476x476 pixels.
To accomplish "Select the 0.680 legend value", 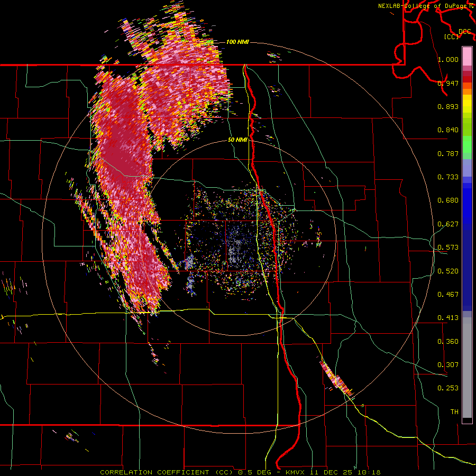I will 448,200.
